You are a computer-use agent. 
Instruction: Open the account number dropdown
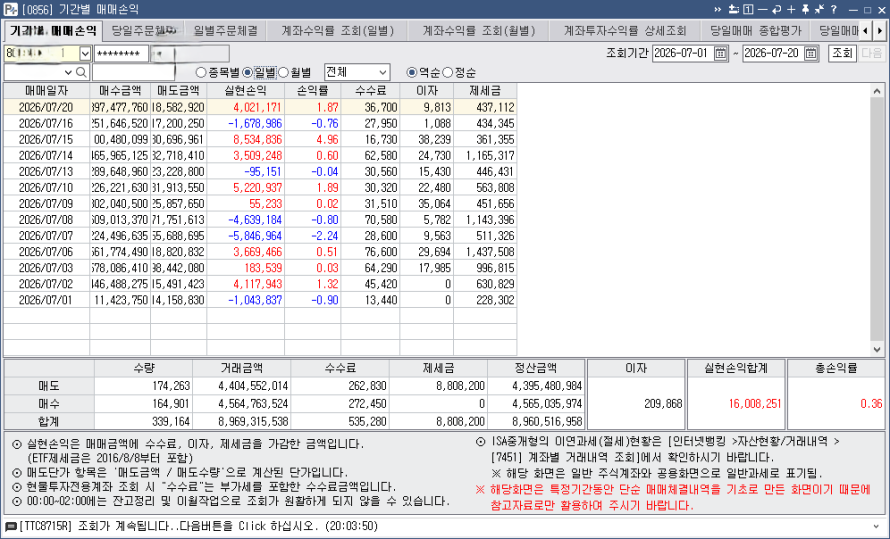tap(85, 54)
